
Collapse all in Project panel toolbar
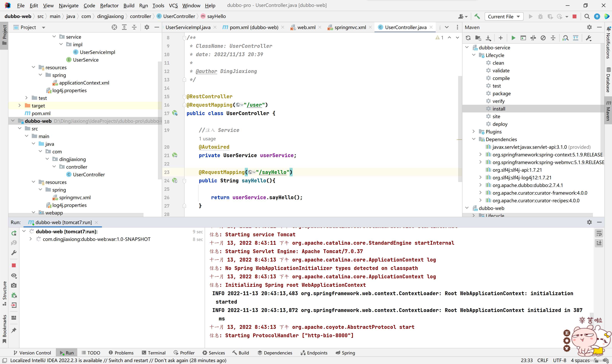point(134,27)
